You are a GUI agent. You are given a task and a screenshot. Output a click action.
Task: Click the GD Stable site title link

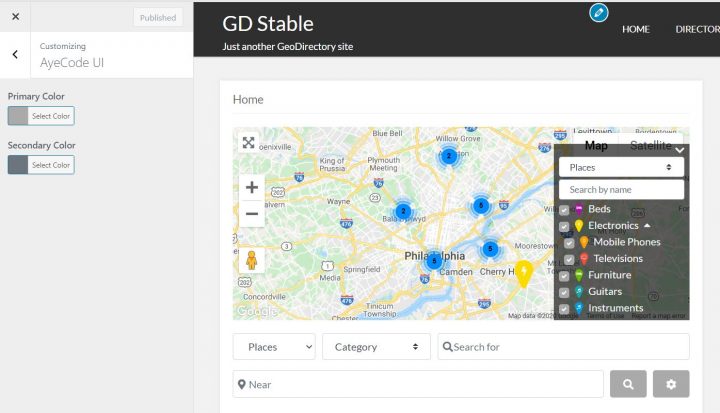(x=268, y=24)
